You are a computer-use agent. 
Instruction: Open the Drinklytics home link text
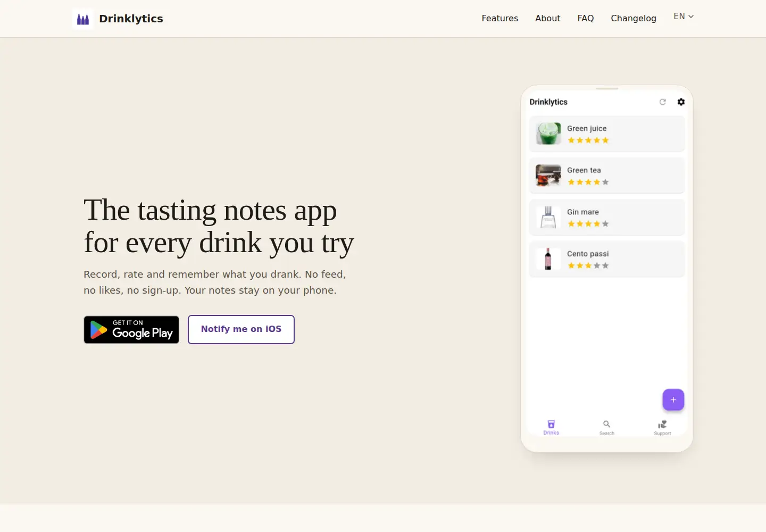point(131,19)
